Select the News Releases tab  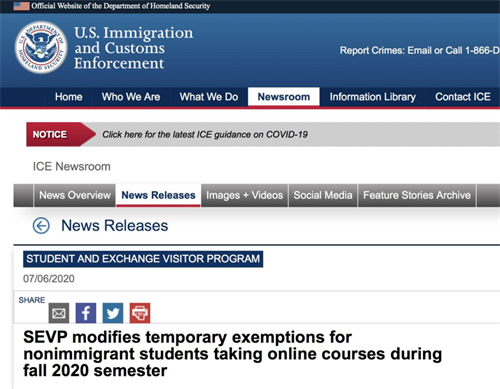pos(158,195)
